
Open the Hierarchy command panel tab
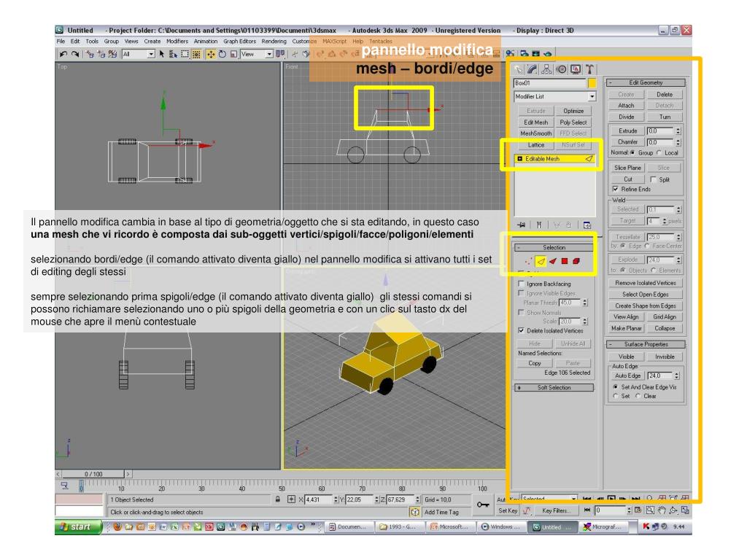tap(547, 69)
